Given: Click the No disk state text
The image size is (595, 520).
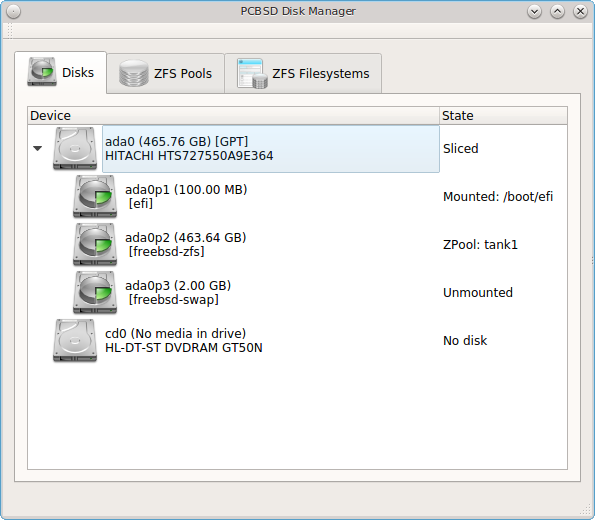Looking at the screenshot, I should (x=465, y=340).
